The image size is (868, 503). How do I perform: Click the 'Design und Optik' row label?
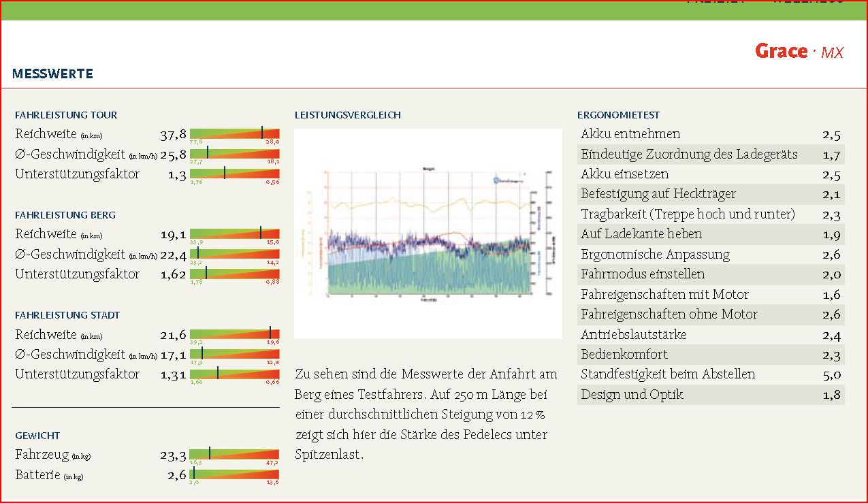[632, 395]
